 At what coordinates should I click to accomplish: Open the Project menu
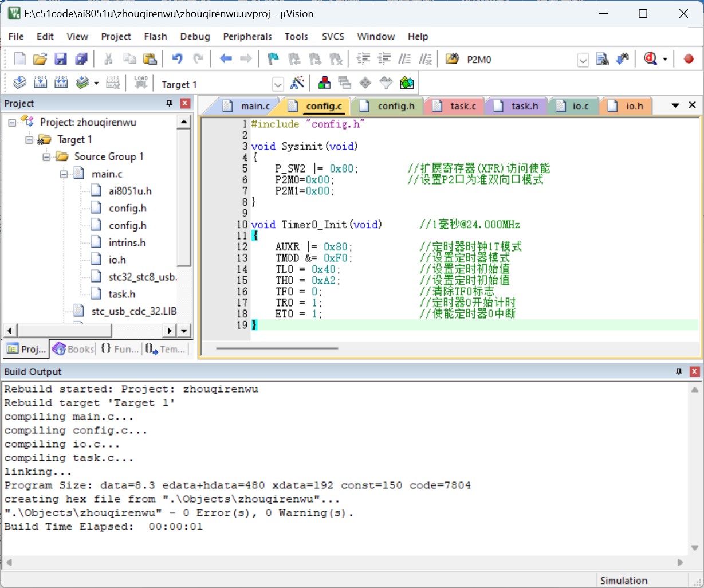[116, 36]
